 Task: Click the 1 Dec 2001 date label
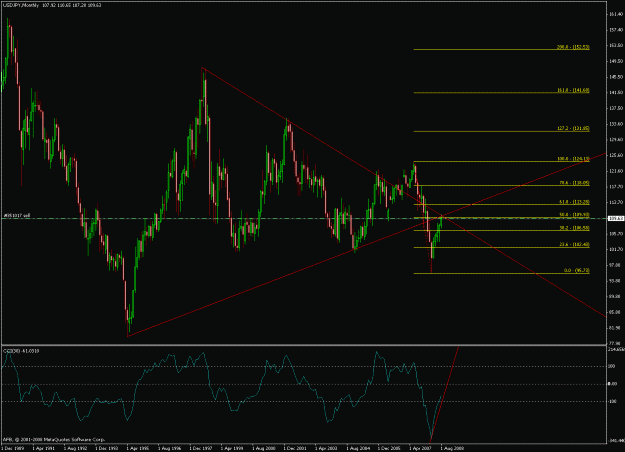[295, 448]
